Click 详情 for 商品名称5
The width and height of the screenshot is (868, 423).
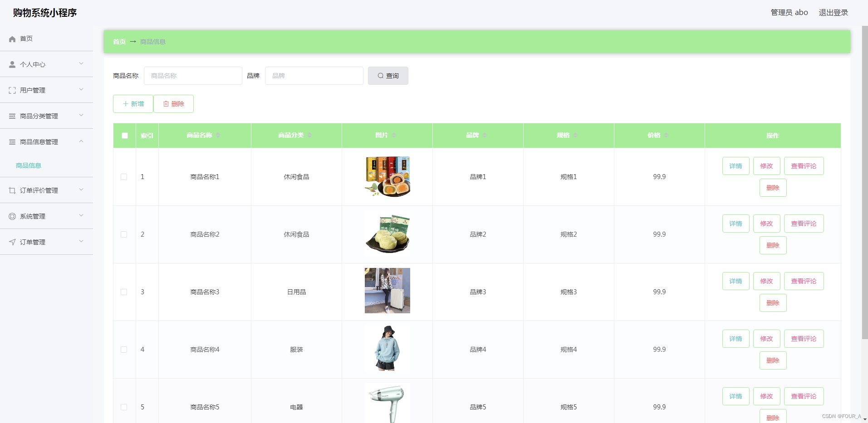(x=736, y=396)
